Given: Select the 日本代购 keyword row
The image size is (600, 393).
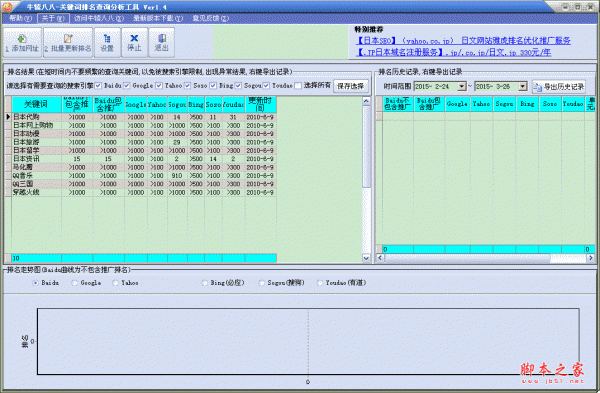Looking at the screenshot, I should pos(144,117).
